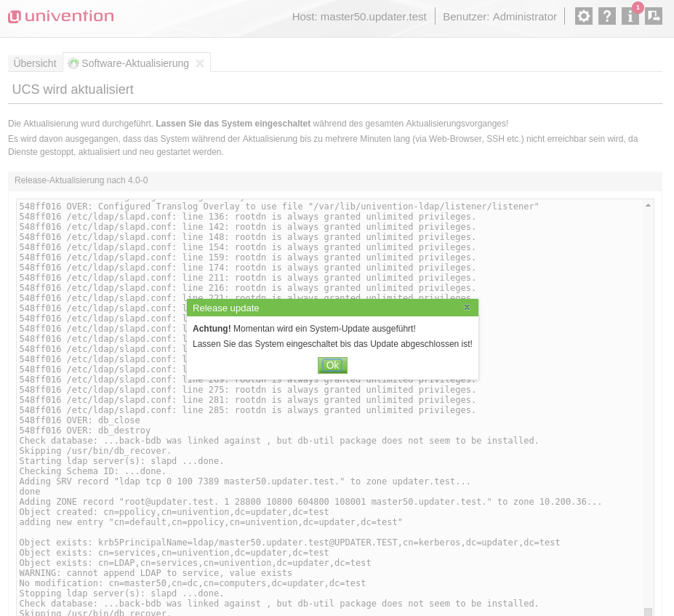This screenshot has height=616, width=674.
Task: Click the Host master50.updater.test label
Action: click(x=359, y=16)
